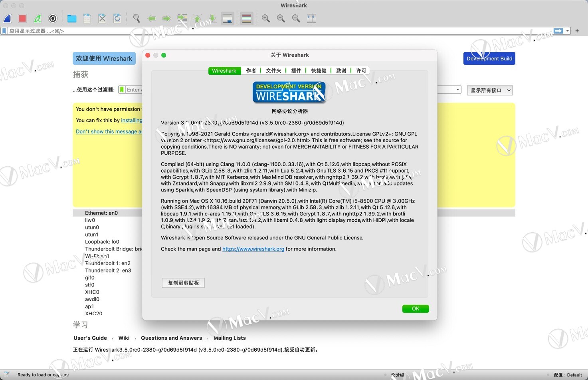588x380 pixels.
Task: Select the Ethernet: en0 interface row
Action: click(294, 213)
